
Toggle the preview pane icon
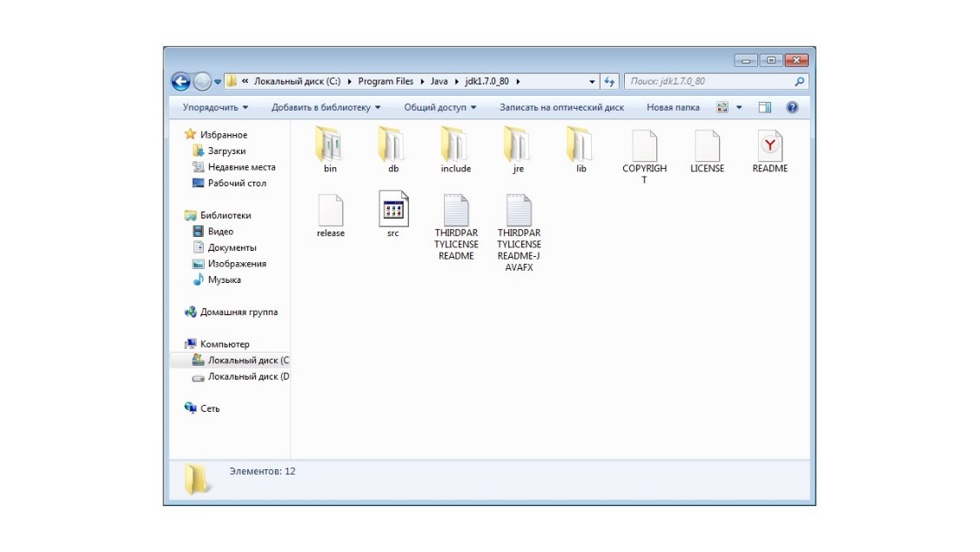[765, 108]
